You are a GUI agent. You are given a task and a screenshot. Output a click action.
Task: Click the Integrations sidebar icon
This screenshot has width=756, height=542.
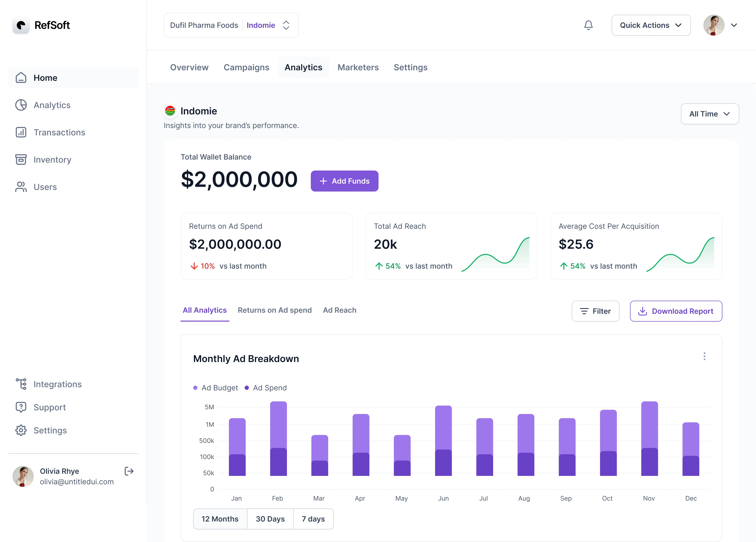(x=21, y=384)
